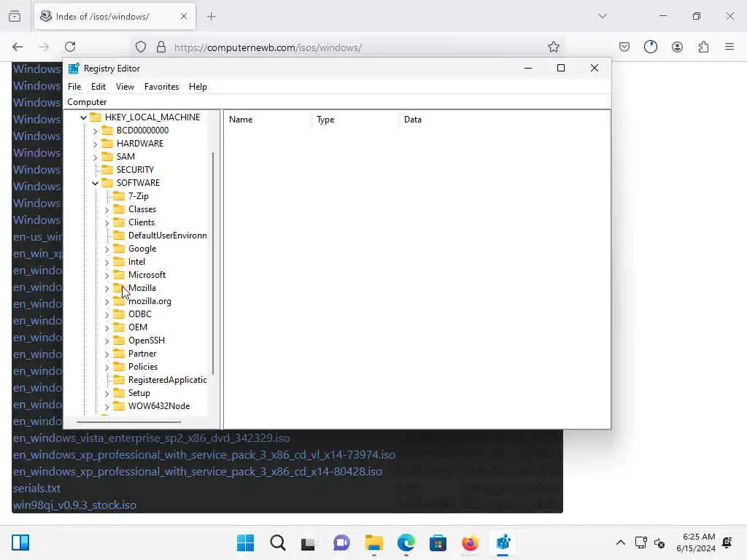Select the mozilla.org registry key
This screenshot has height=560, width=747.
click(x=150, y=301)
